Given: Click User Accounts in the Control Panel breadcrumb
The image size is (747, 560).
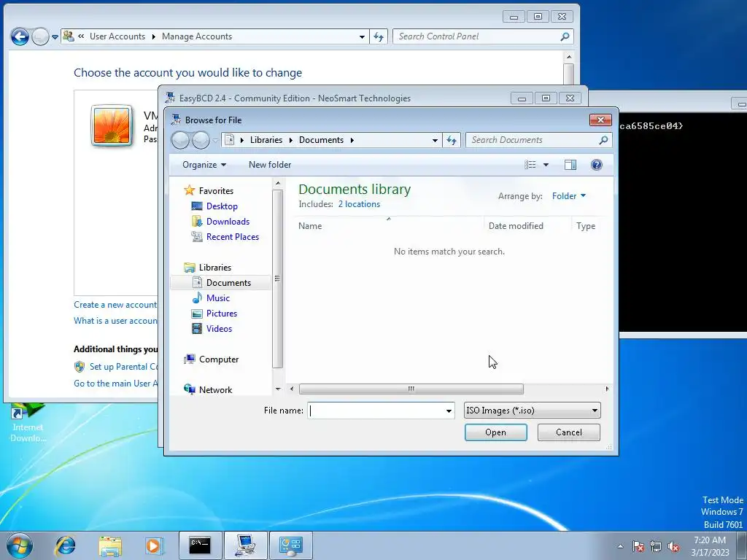Looking at the screenshot, I should (x=117, y=36).
